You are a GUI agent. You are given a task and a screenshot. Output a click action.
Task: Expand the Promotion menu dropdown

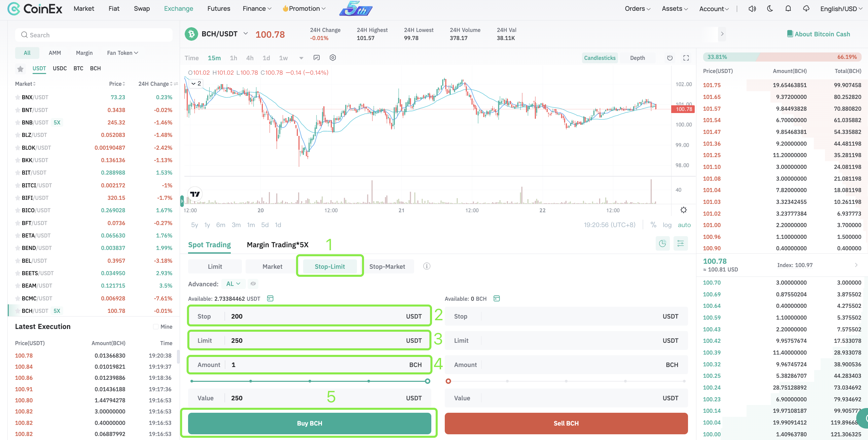[x=304, y=9]
